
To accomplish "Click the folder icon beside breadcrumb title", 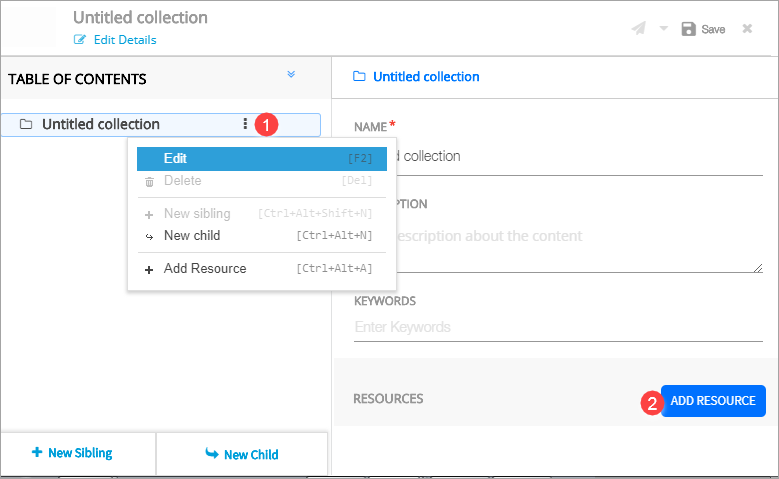I will (x=359, y=77).
